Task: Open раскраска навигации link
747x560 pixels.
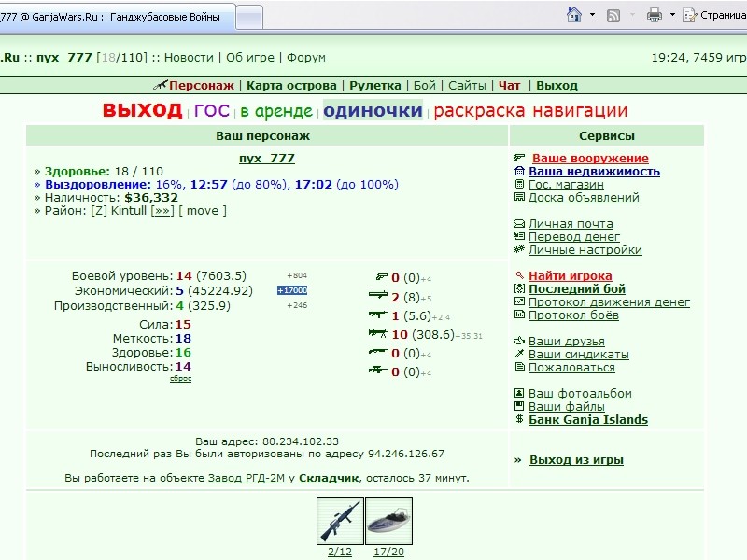Action: [x=530, y=110]
